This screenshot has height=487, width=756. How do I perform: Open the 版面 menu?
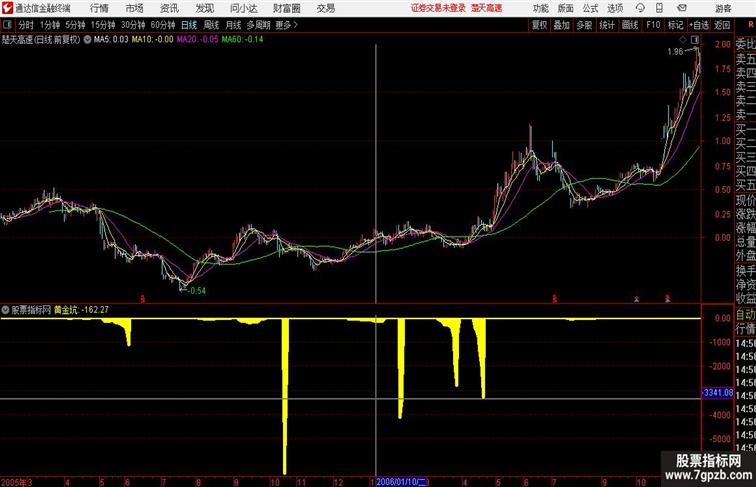[566, 8]
